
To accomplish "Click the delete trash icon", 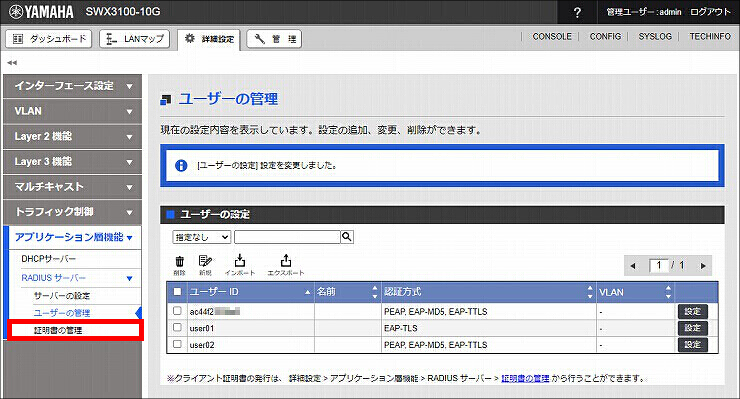I will point(179,265).
